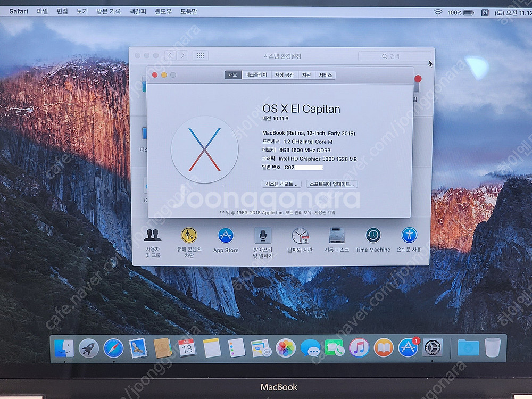Open the 보기 menu
The width and height of the screenshot is (532, 399).
point(82,11)
